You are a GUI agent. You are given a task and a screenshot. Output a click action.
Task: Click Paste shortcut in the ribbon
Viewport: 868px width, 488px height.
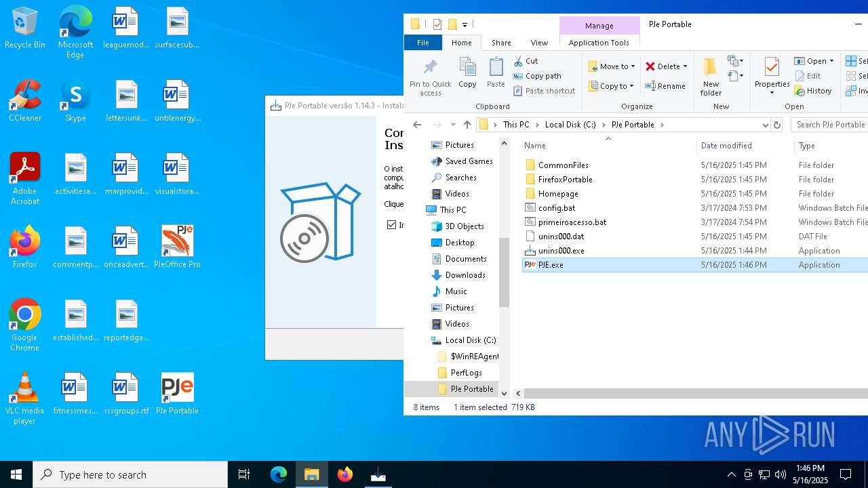click(544, 91)
